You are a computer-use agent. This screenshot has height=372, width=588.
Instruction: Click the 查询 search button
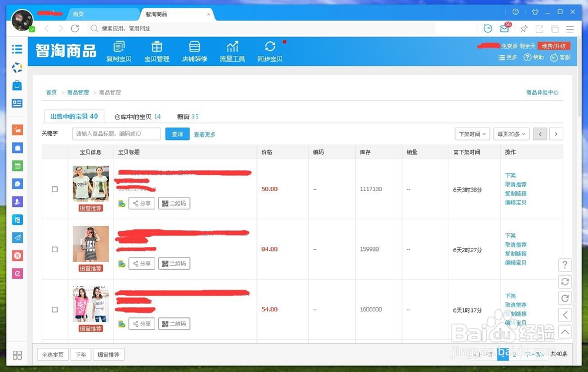click(x=178, y=134)
